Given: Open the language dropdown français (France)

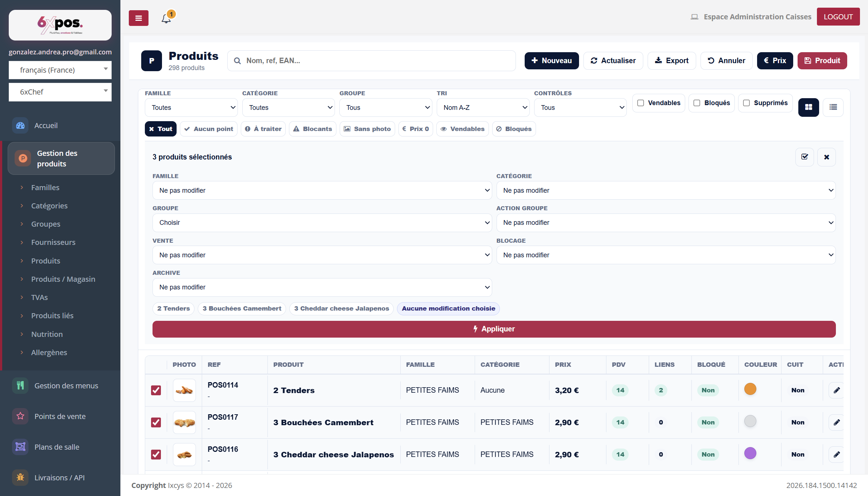Looking at the screenshot, I should click(x=60, y=70).
